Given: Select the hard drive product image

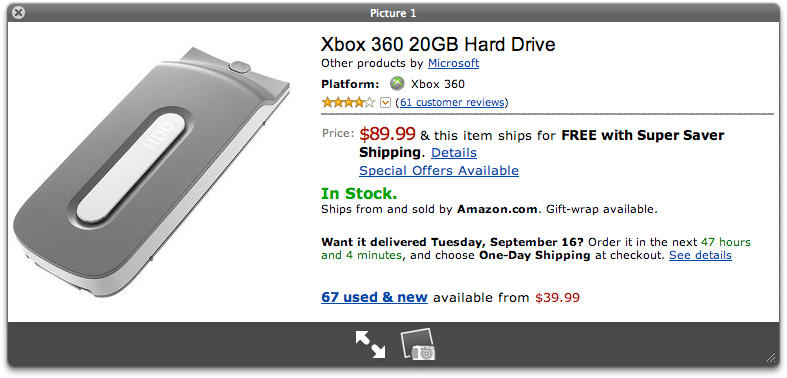Looking at the screenshot, I should click(x=152, y=170).
